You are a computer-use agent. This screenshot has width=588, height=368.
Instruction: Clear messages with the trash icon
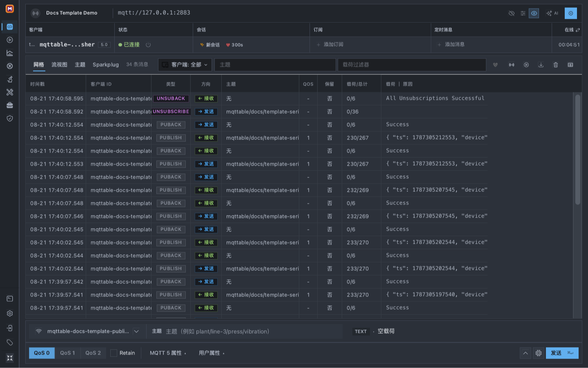point(556,65)
